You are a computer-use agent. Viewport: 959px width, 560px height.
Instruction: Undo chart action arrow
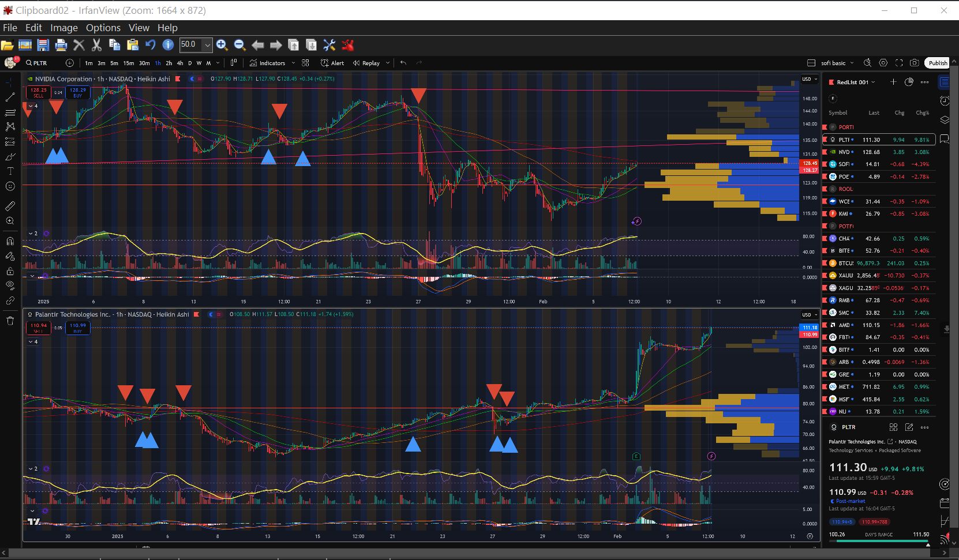[403, 63]
